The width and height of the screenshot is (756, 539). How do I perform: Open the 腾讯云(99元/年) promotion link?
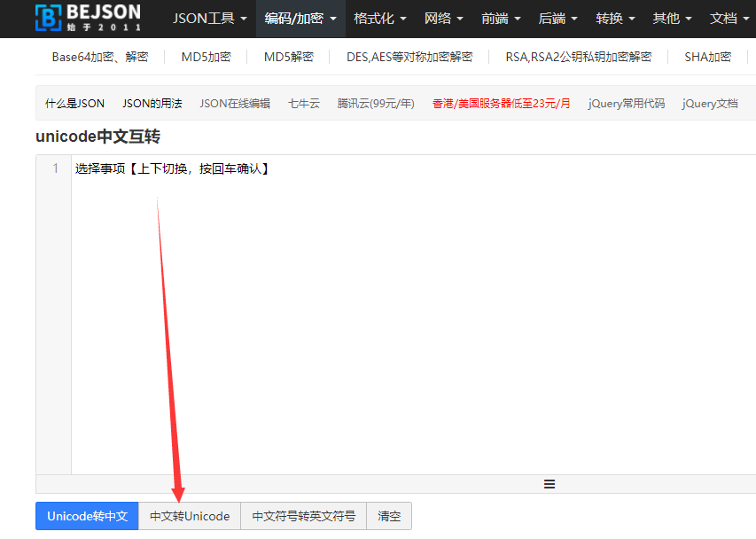(372, 103)
